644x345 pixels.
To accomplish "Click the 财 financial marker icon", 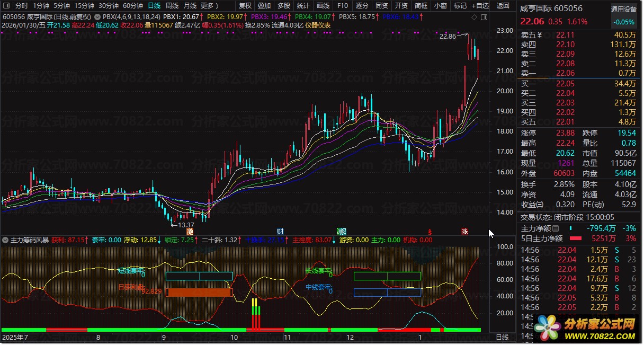I will (280, 232).
